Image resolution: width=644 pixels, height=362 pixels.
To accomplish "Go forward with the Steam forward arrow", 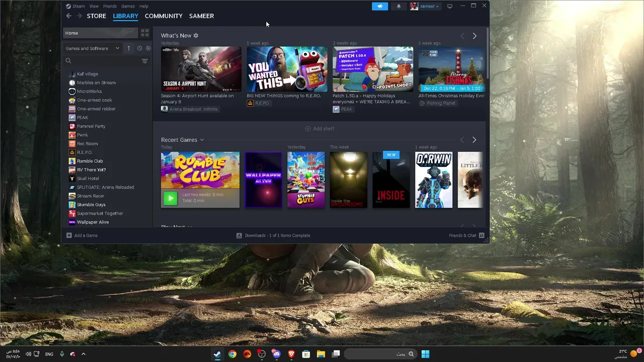I will pyautogui.click(x=79, y=16).
